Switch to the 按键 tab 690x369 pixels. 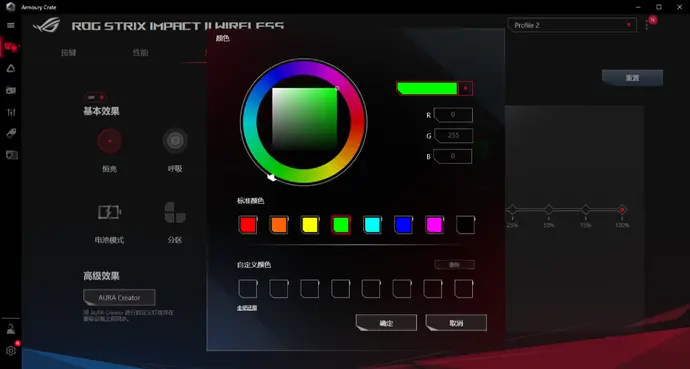click(69, 53)
